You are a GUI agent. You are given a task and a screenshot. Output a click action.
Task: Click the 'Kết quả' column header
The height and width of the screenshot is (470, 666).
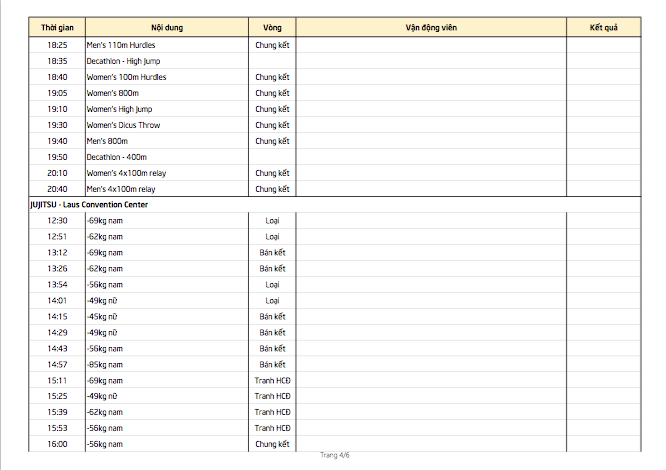click(x=603, y=27)
